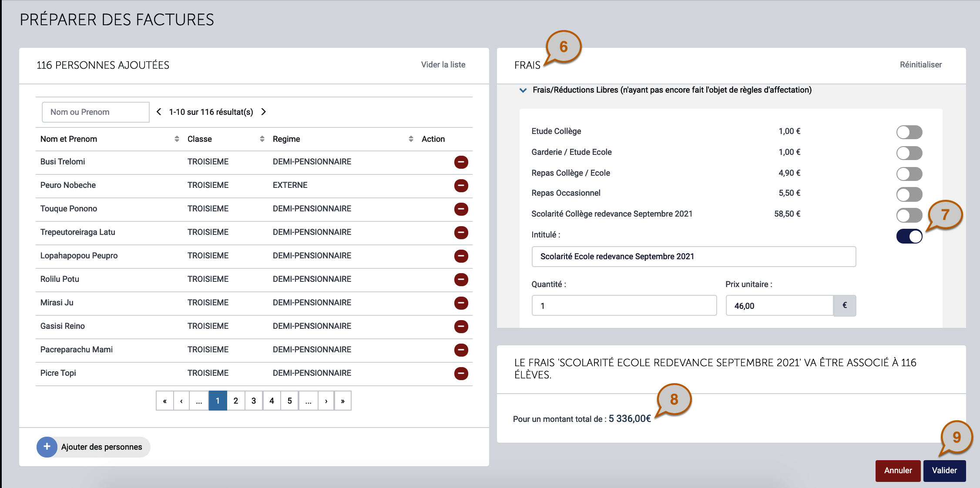Viewport: 980px width, 488px height.
Task: Sort by Classe column arrows
Action: point(262,139)
